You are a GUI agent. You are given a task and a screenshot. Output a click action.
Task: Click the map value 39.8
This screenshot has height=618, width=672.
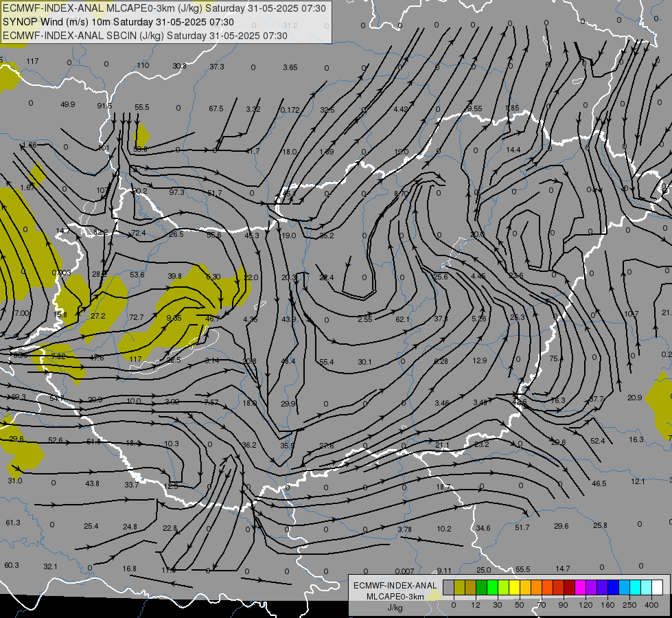(175, 276)
